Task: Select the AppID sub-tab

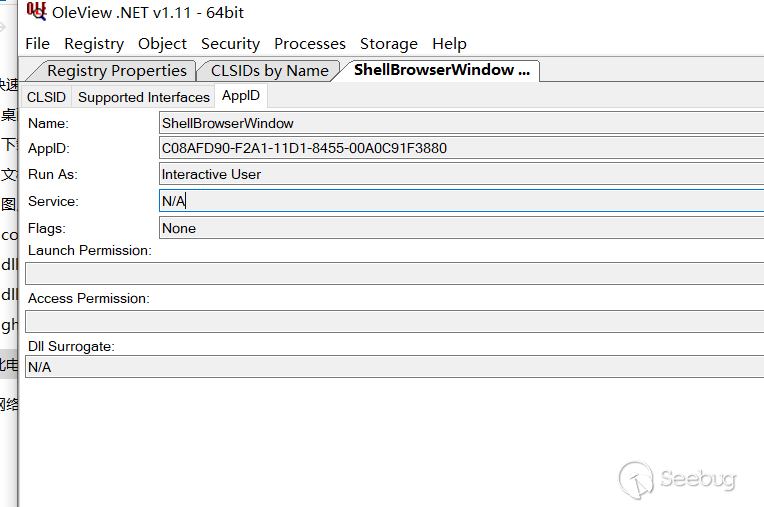Action: click(241, 96)
